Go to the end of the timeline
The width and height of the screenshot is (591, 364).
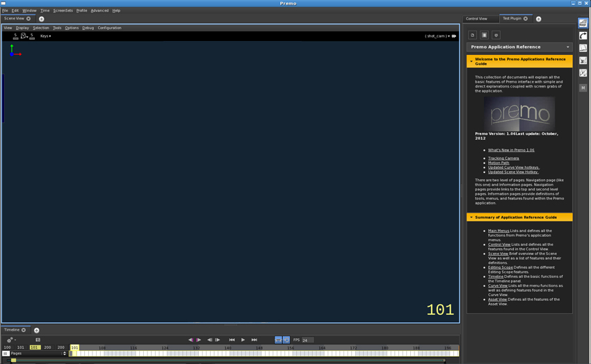pyautogui.click(x=254, y=340)
